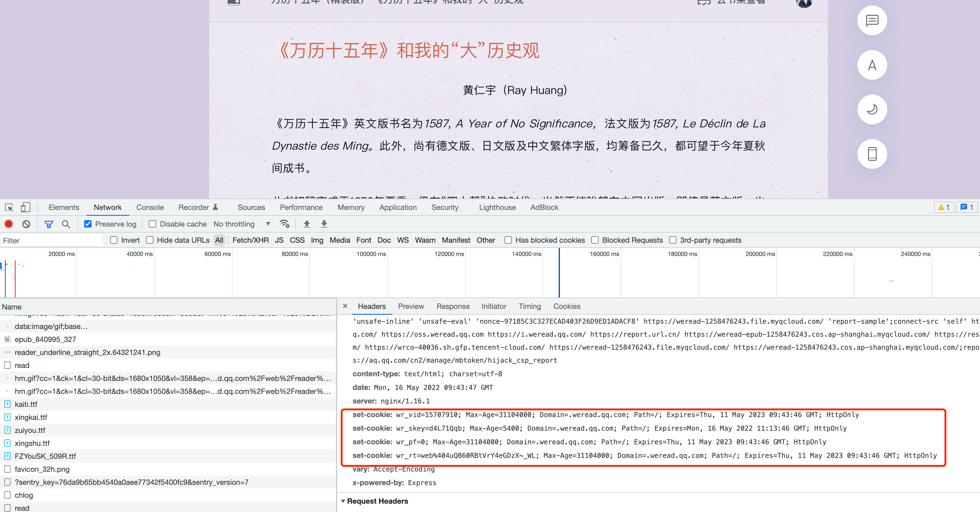Open network conditions wifi icon
The width and height of the screenshot is (980, 512).
284,224
